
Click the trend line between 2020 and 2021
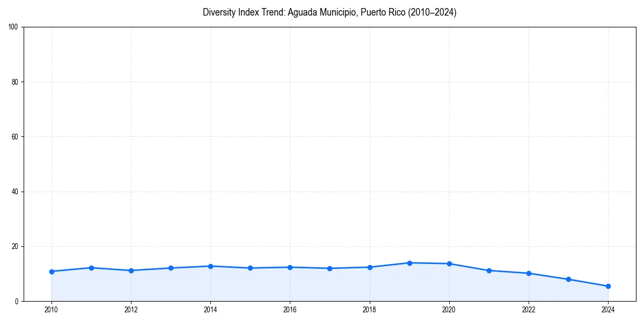click(x=469, y=266)
